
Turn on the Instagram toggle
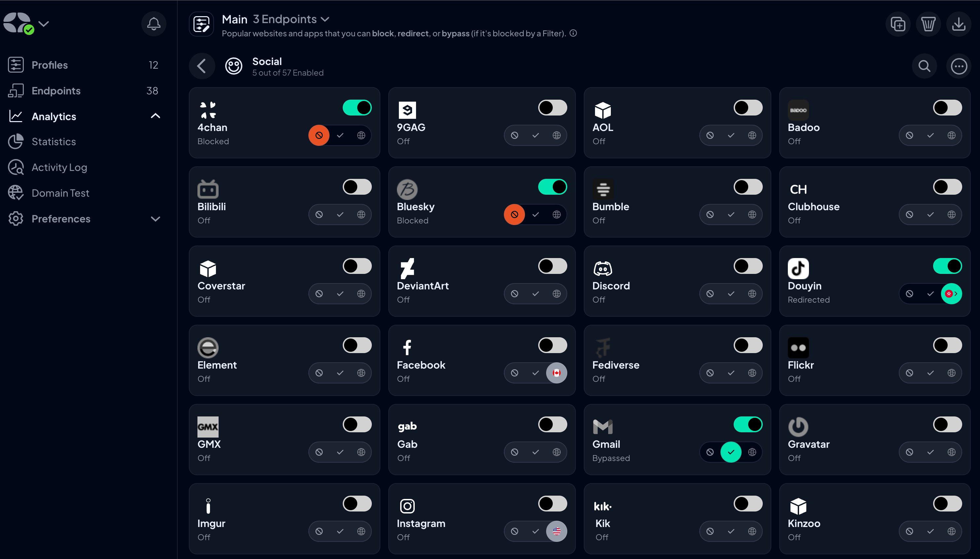click(552, 503)
